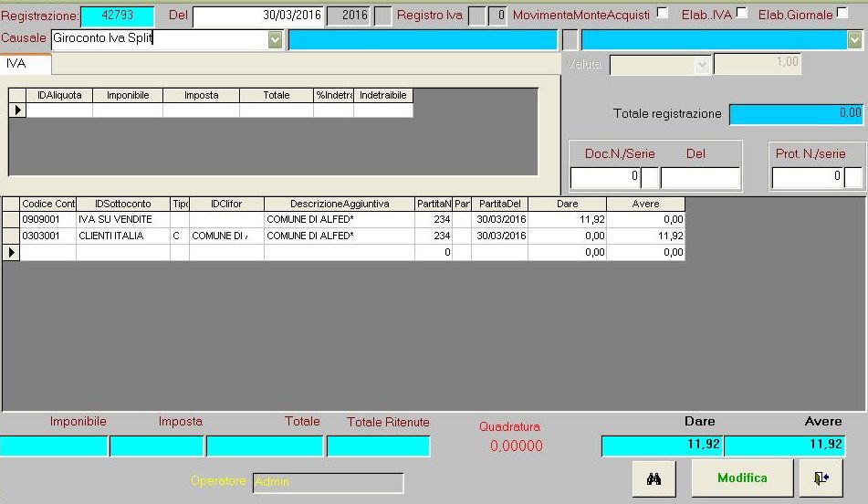Click the document Del date field
868x504 pixels.
tap(700, 177)
